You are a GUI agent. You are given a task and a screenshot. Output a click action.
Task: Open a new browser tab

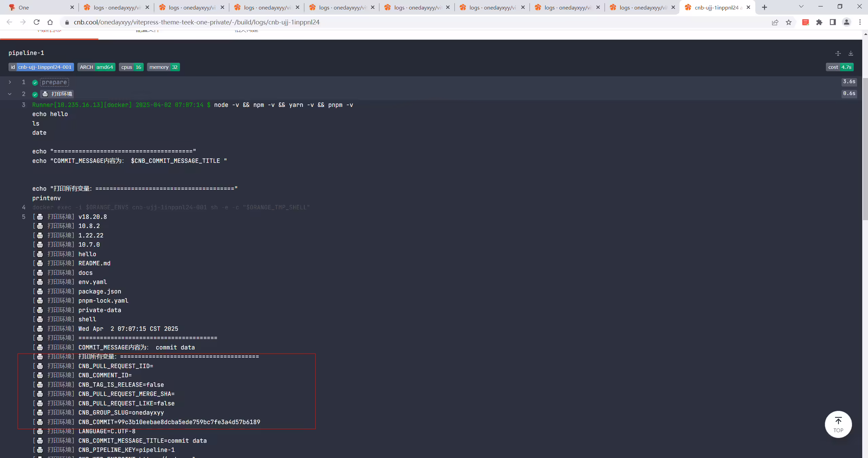coord(764,7)
